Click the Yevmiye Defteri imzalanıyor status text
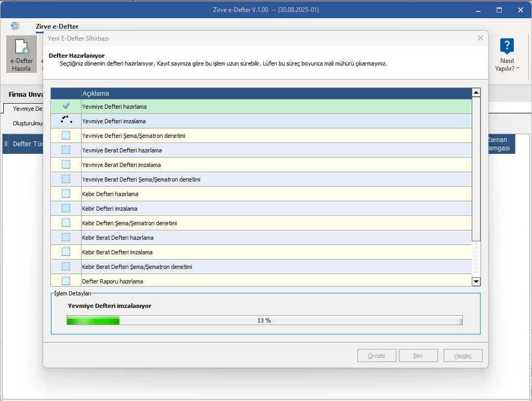 pyautogui.click(x=110, y=306)
